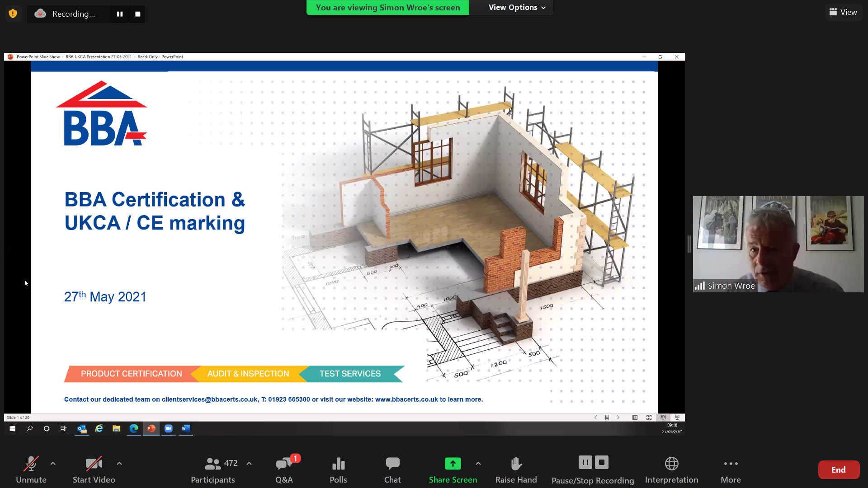The height and width of the screenshot is (488, 868).
Task: Expand share options arrow beside Share Screen
Action: (x=478, y=463)
